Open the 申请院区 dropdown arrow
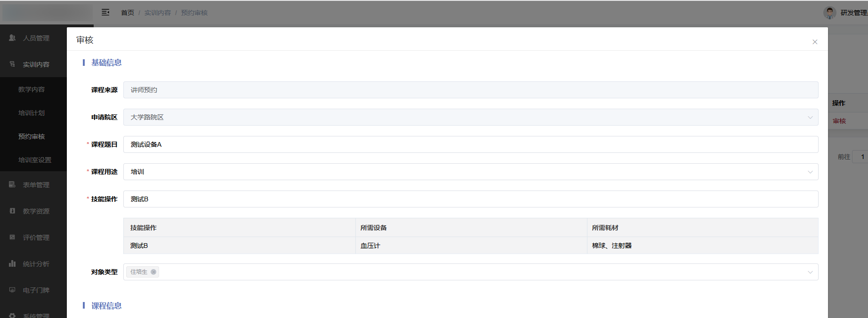 810,117
